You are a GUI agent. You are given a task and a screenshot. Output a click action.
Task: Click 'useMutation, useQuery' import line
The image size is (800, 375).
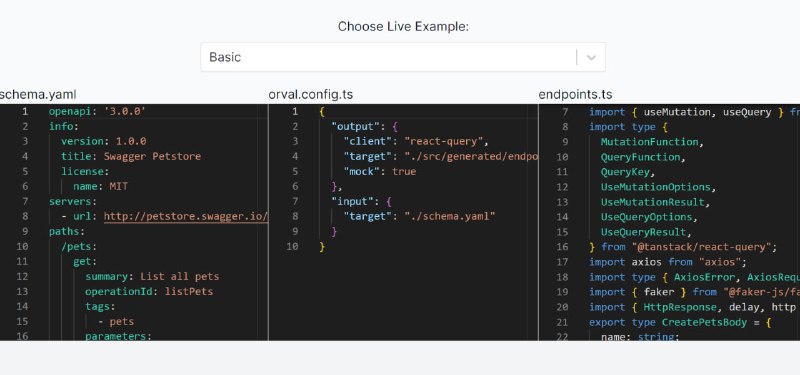pos(694,112)
